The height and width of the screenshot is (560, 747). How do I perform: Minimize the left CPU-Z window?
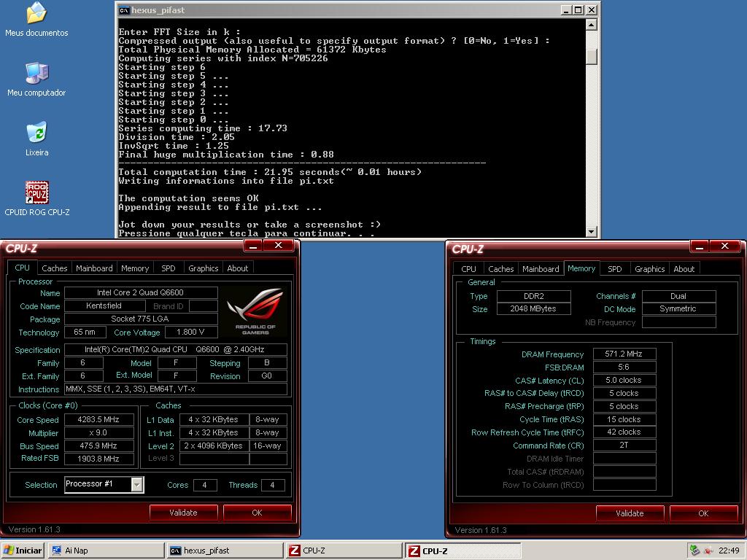tap(253, 246)
